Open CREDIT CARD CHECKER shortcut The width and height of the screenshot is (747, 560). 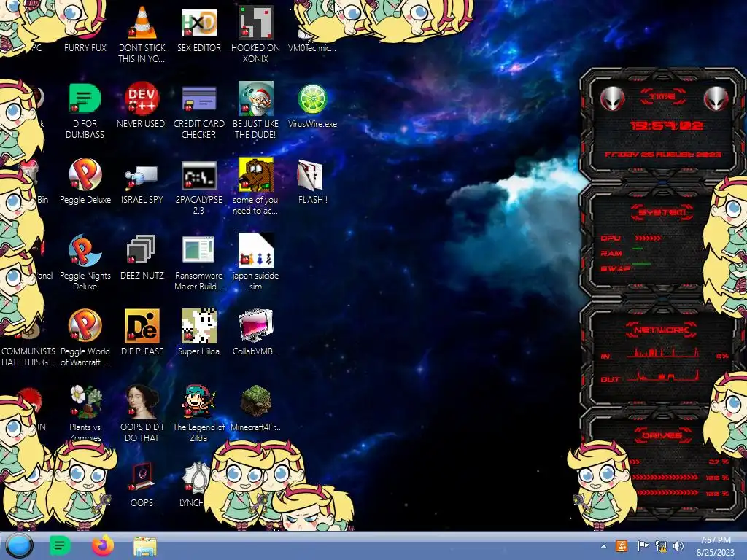(198, 98)
